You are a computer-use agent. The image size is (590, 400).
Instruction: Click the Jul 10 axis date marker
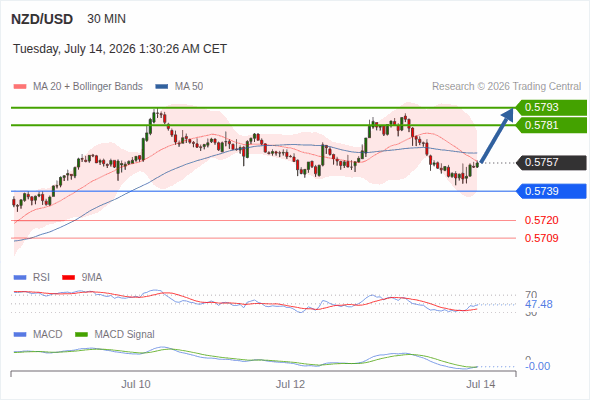pos(135,384)
